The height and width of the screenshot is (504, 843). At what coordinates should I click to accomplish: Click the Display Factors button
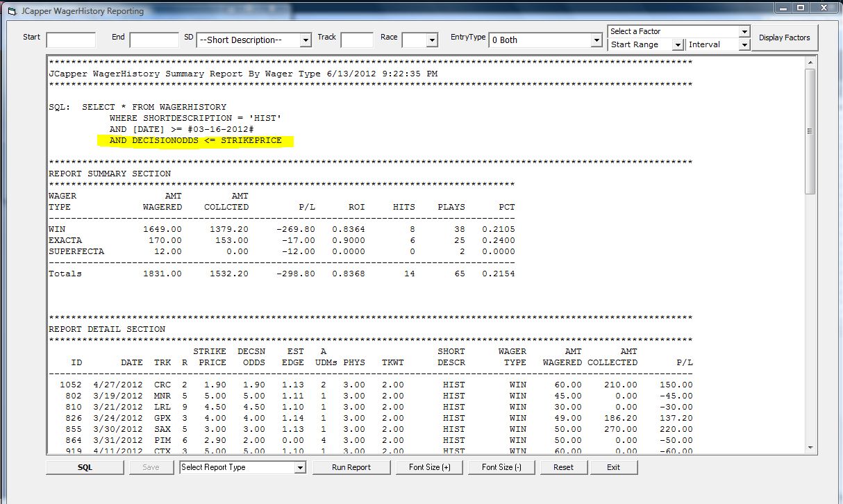tap(784, 38)
